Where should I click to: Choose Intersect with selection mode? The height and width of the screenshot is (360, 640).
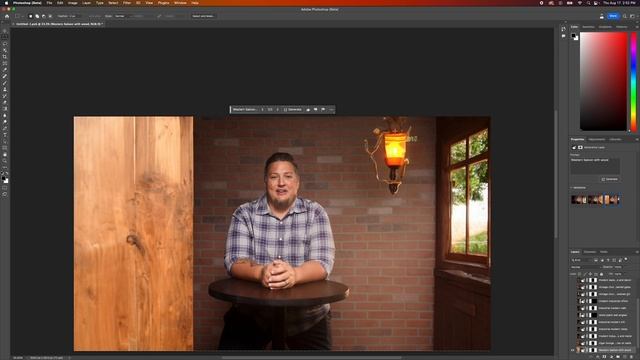tap(50, 16)
